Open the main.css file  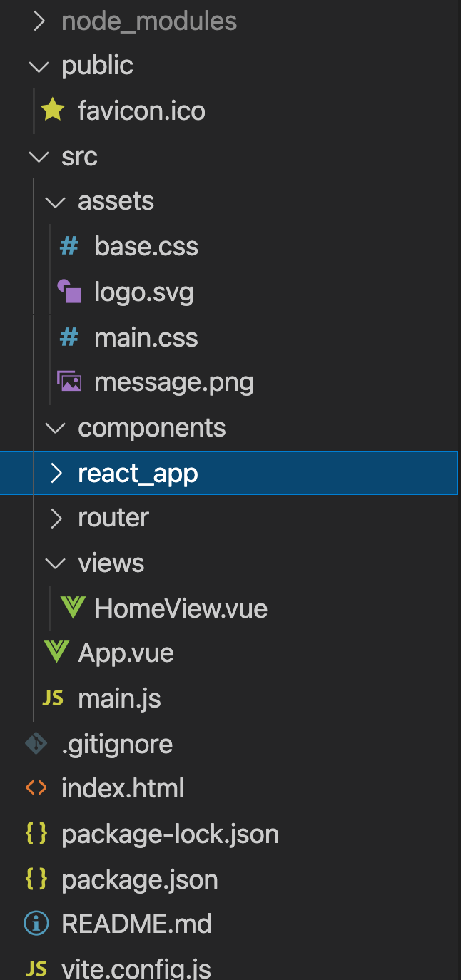pos(146,337)
